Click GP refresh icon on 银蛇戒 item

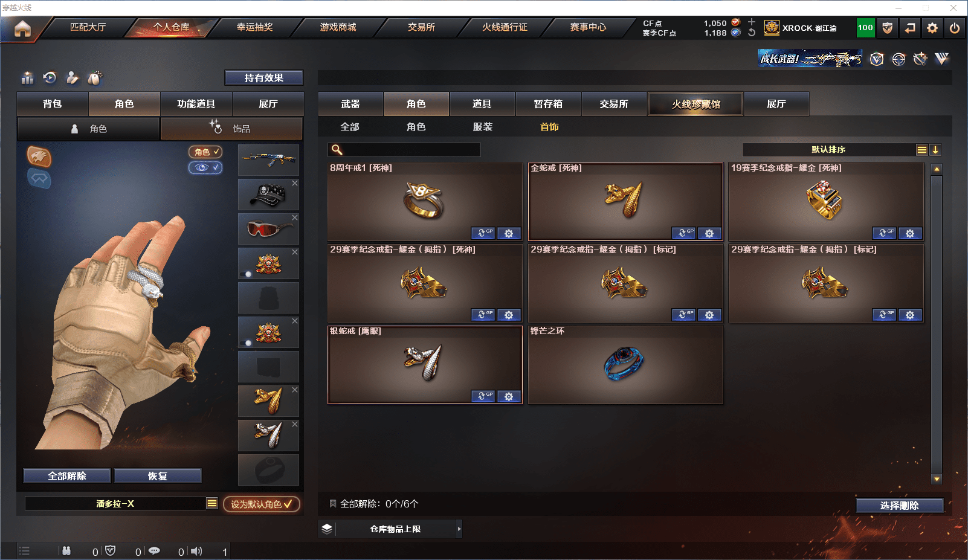(x=483, y=396)
